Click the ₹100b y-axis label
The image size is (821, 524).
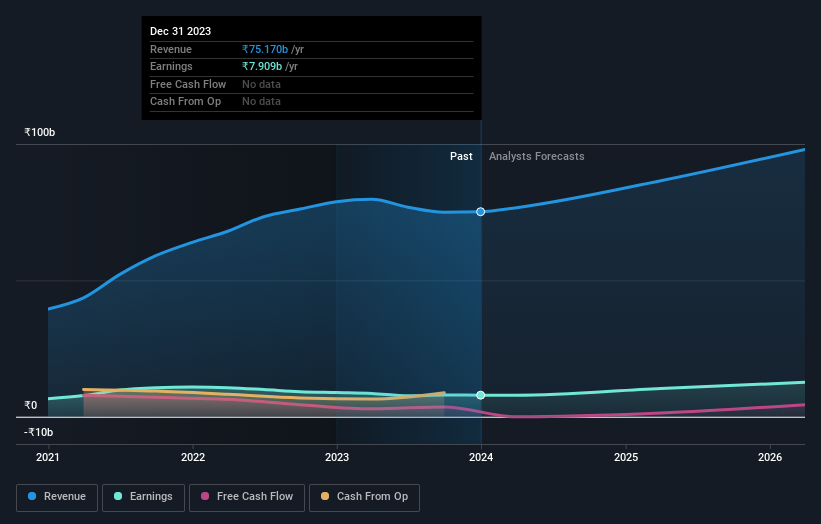tap(39, 132)
